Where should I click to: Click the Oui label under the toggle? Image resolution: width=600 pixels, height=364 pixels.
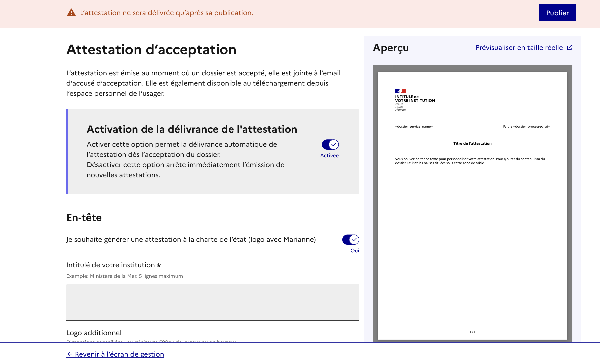355,250
